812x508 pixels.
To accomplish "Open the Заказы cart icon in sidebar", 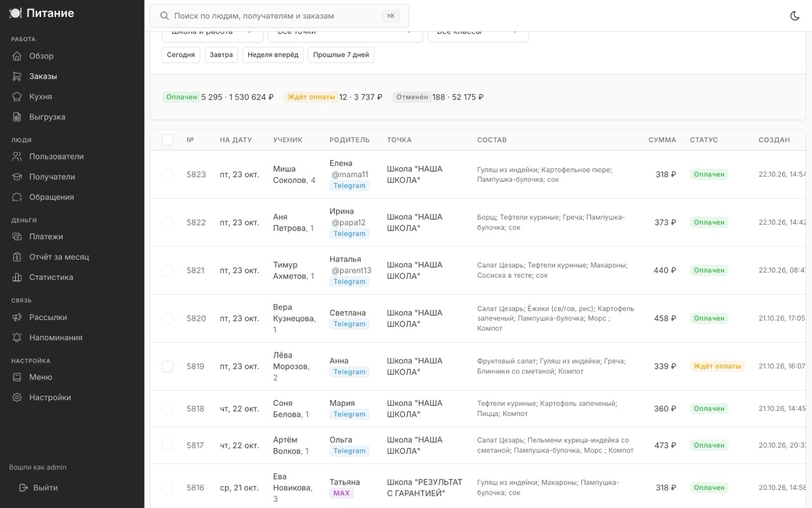I will point(17,76).
